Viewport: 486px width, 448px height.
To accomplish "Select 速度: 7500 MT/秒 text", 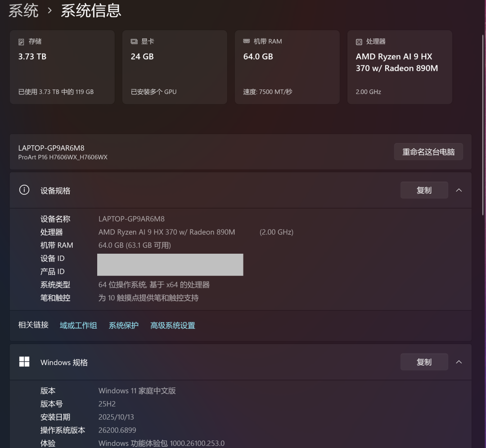I will point(267,92).
